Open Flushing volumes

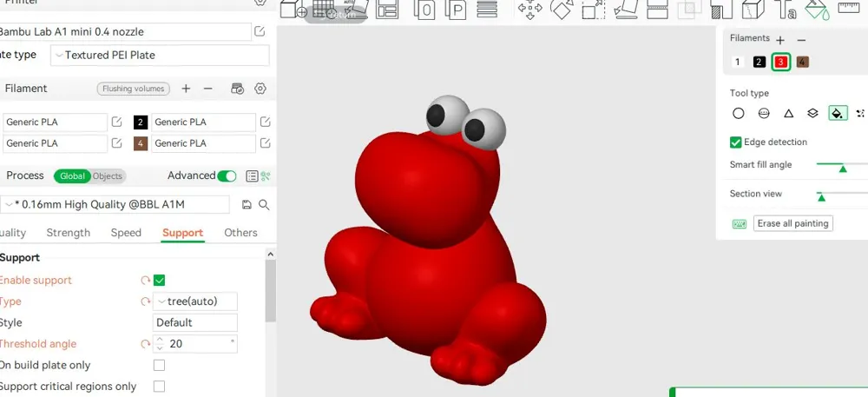pyautogui.click(x=133, y=89)
